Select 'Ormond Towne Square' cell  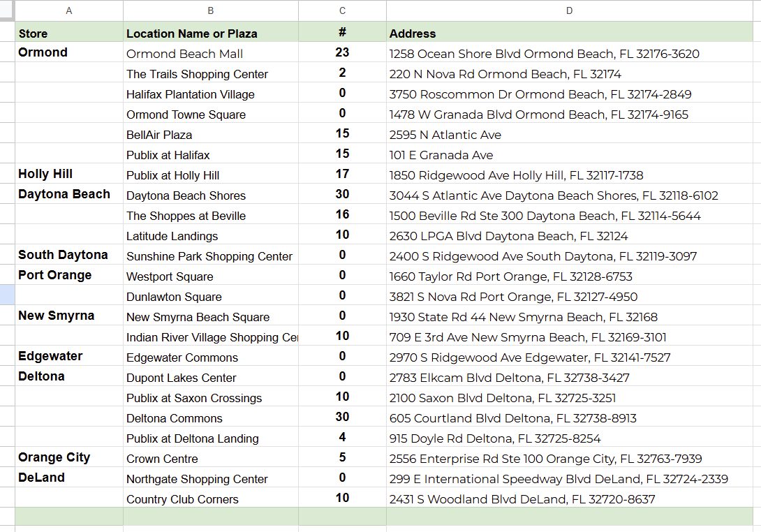tap(211, 113)
